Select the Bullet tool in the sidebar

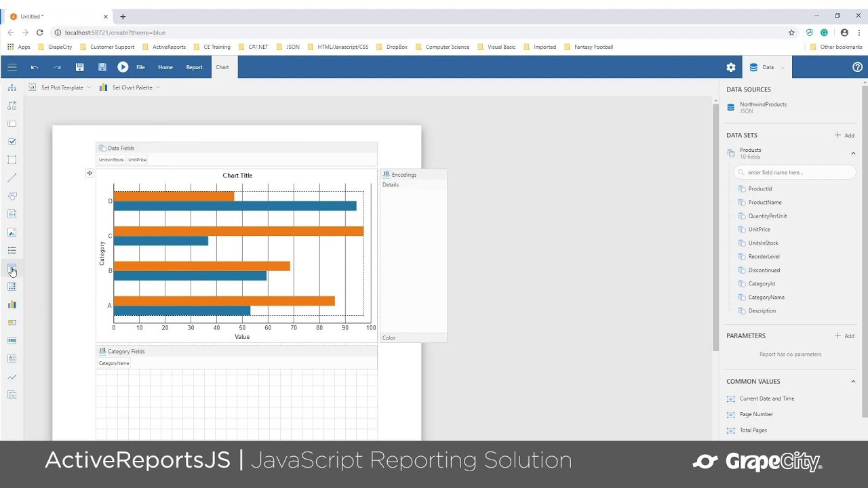coord(12,323)
